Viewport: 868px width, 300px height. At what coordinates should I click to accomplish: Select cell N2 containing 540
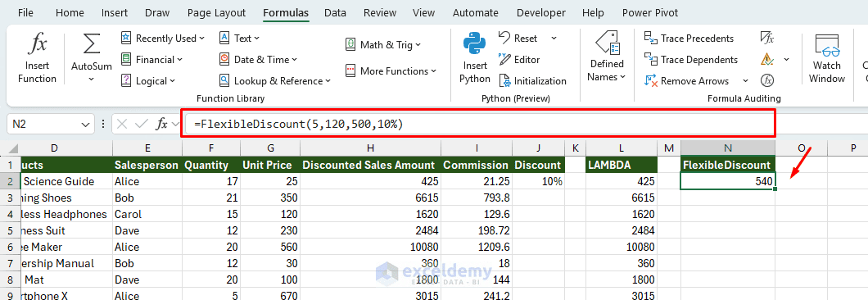tap(728, 181)
